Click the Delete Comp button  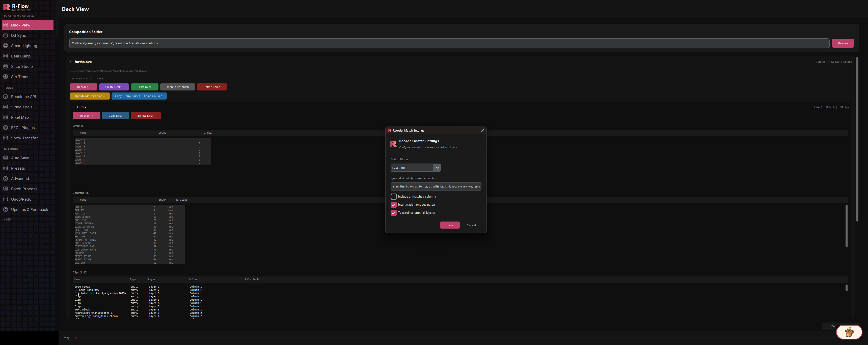coord(212,87)
